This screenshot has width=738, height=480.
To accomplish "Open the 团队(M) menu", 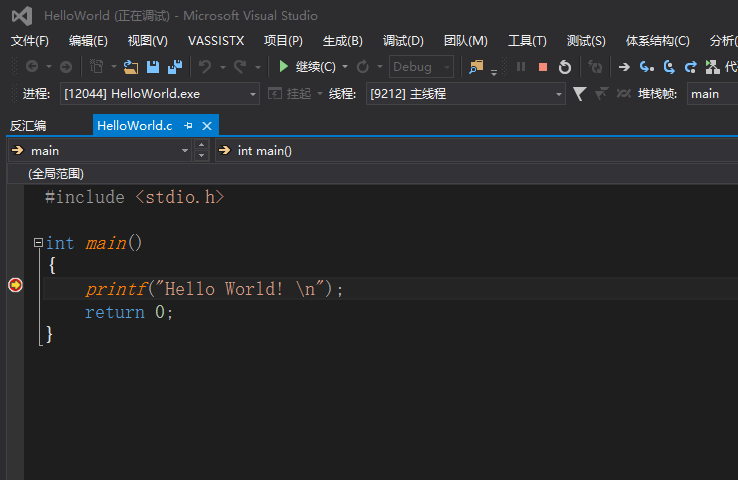I will click(465, 41).
